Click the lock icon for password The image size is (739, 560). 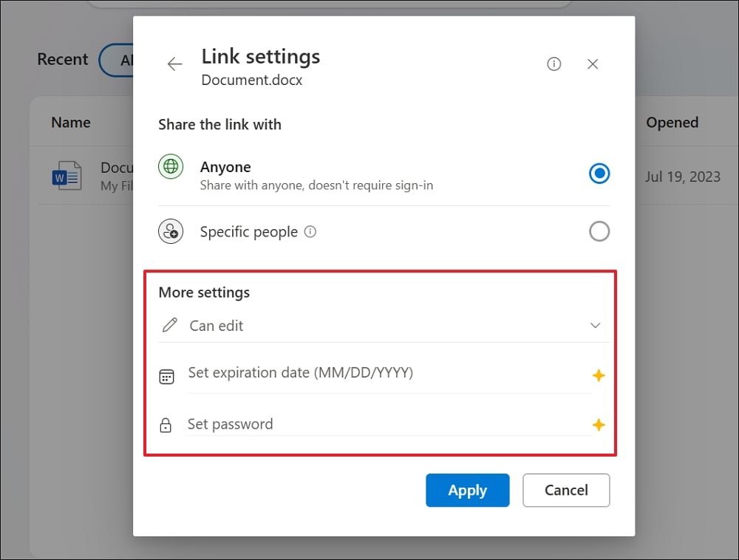[166, 425]
